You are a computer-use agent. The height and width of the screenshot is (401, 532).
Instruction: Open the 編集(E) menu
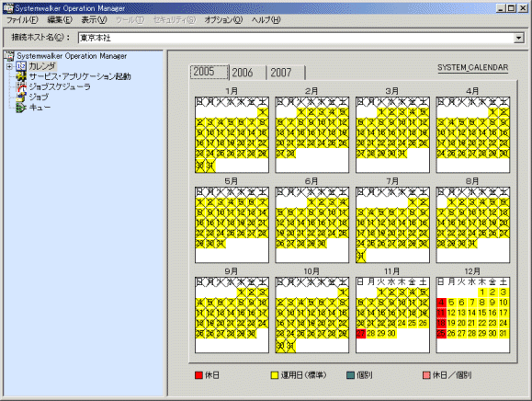click(x=60, y=20)
